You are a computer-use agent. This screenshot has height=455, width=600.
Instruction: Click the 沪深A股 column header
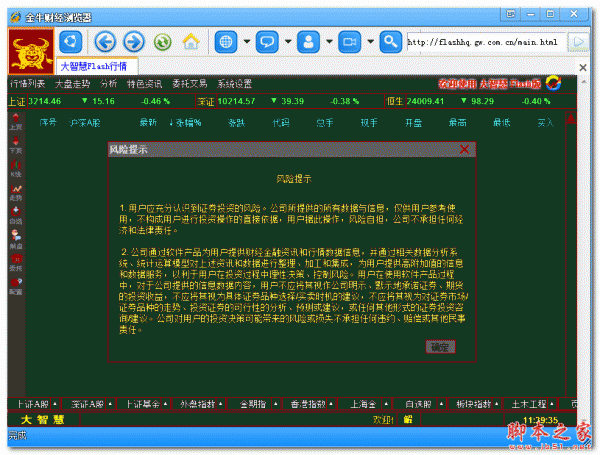click(x=85, y=122)
